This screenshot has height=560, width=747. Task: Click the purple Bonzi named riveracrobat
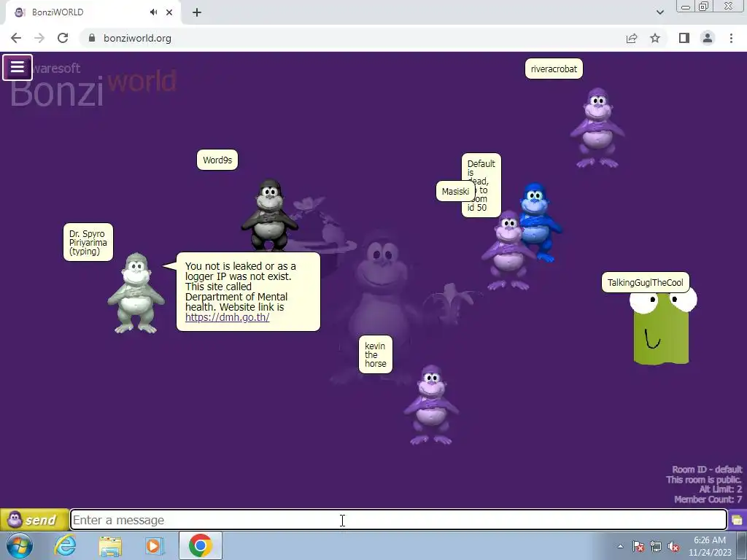(597, 128)
